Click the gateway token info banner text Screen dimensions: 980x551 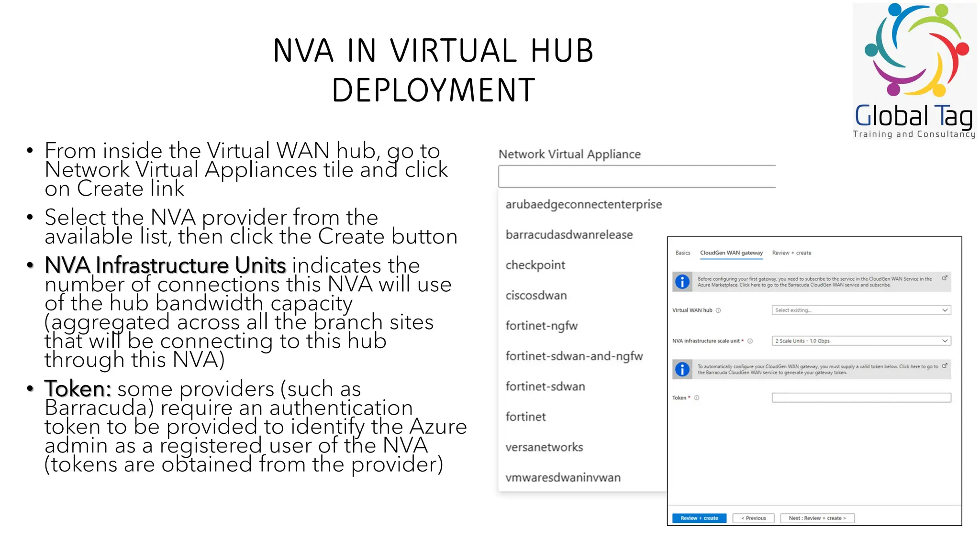[817, 369]
